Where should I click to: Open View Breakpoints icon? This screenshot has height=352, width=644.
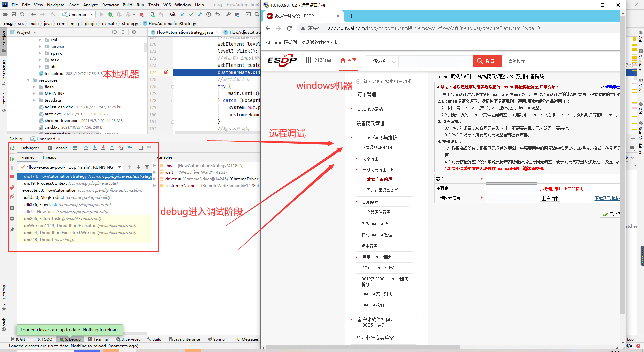pyautogui.click(x=12, y=187)
